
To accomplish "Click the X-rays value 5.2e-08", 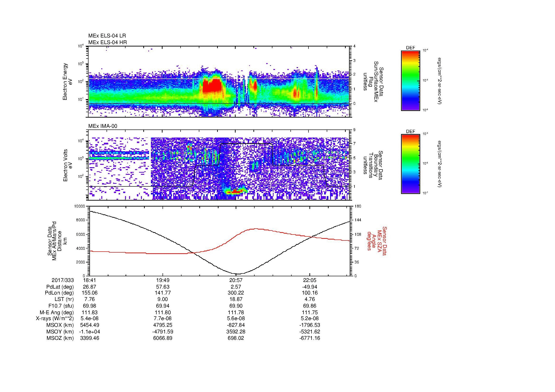I will click(309, 319).
